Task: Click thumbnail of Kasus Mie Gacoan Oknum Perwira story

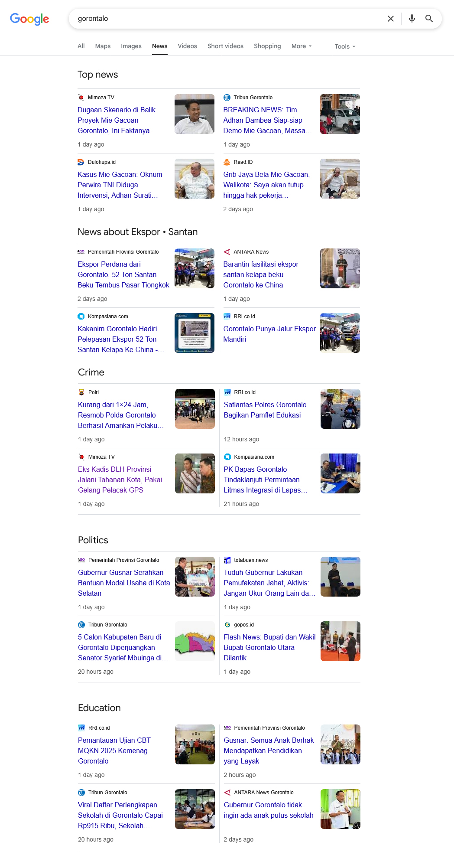Action: [195, 179]
